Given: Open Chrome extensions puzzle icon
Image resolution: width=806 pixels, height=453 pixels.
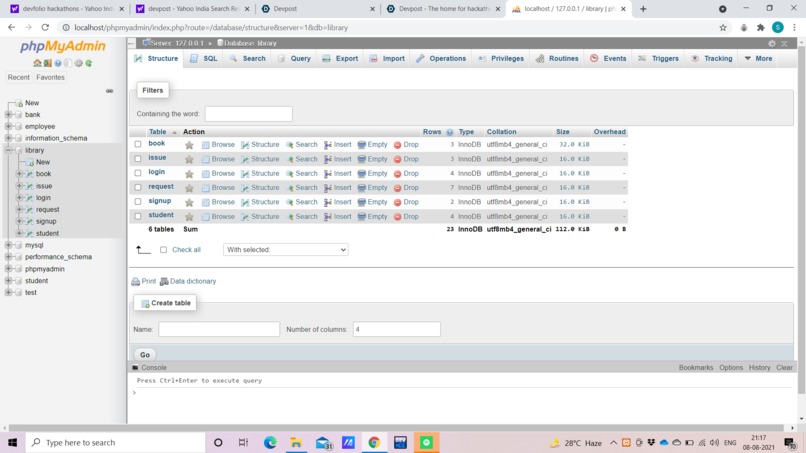Looking at the screenshot, I should point(761,28).
